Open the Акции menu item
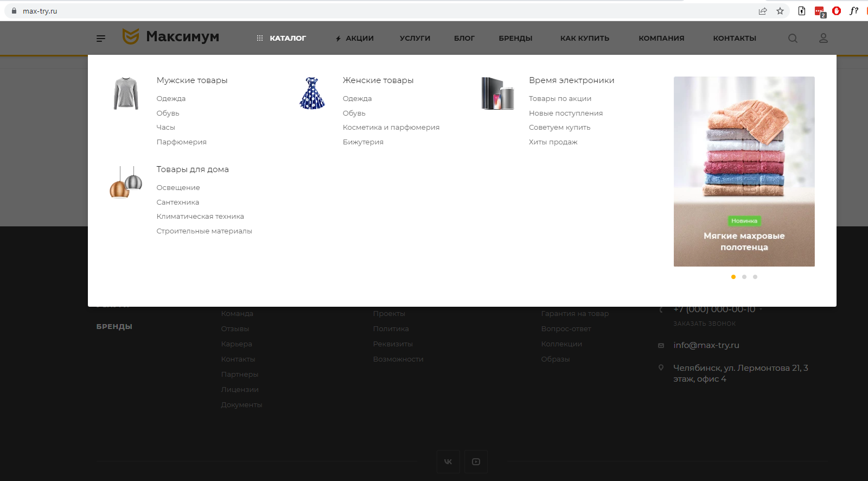868x481 pixels. coord(359,38)
